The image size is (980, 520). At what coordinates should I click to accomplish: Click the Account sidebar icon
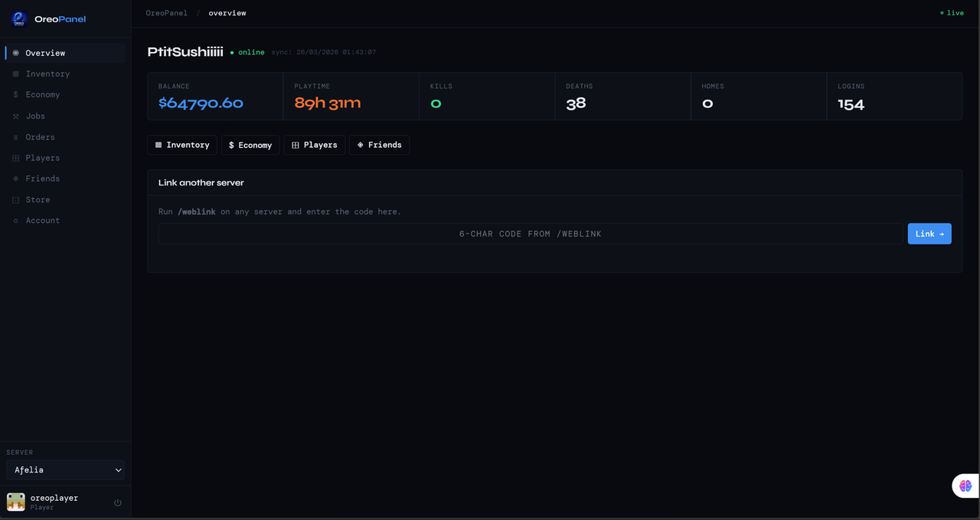pos(15,221)
